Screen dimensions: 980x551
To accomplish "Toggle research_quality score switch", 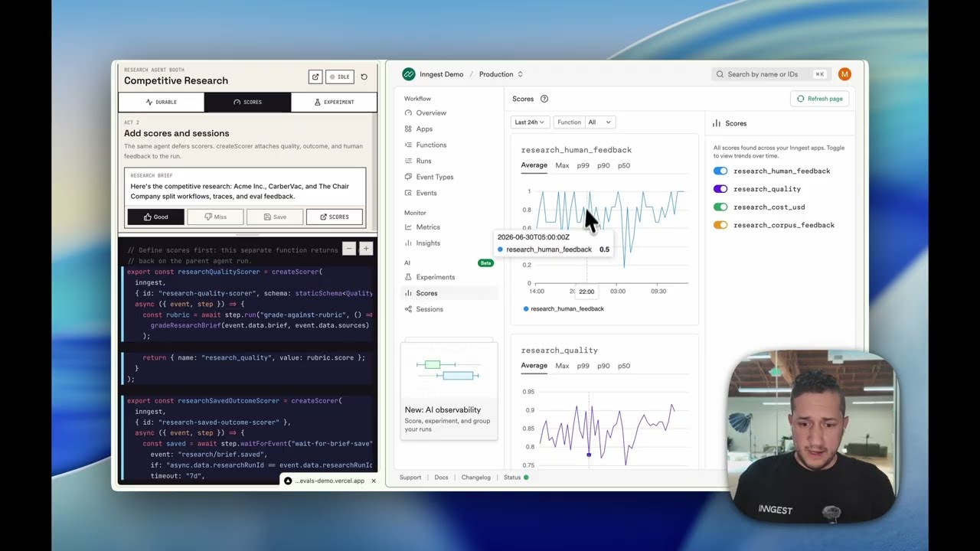I will (x=720, y=189).
